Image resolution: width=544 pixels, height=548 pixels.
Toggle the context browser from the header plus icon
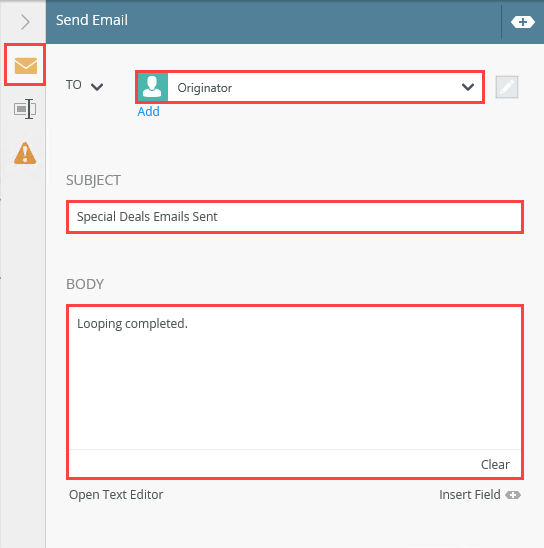522,22
